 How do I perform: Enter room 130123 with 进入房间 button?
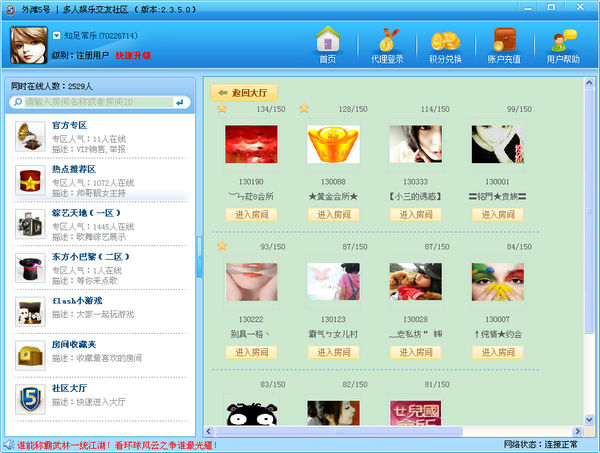click(x=334, y=352)
